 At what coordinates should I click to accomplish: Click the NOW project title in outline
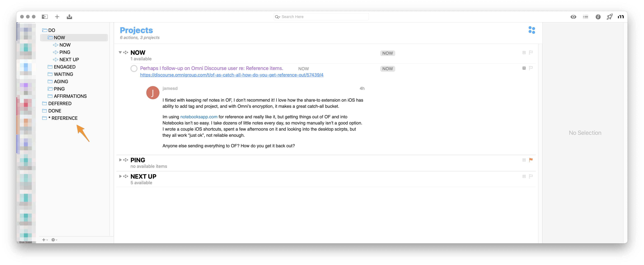(138, 53)
